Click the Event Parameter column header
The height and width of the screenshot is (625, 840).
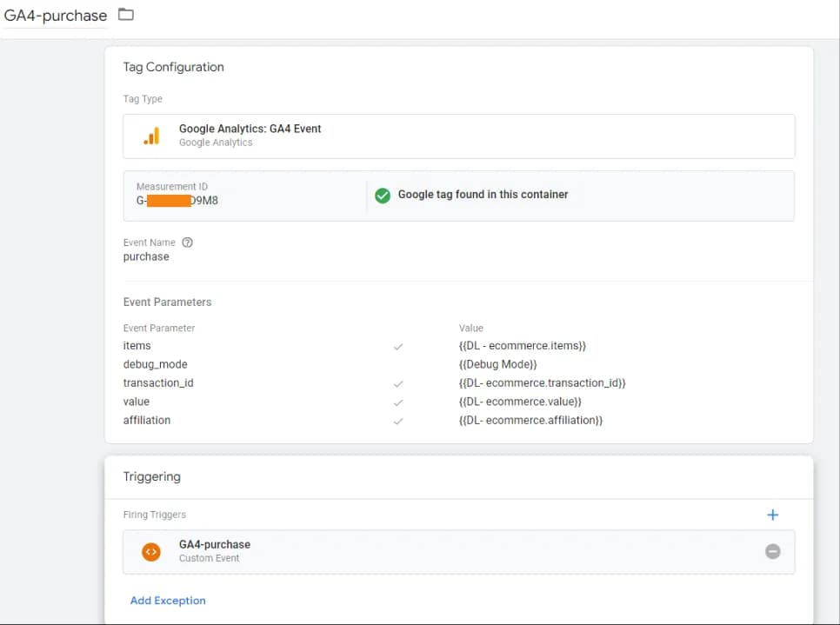coord(159,328)
